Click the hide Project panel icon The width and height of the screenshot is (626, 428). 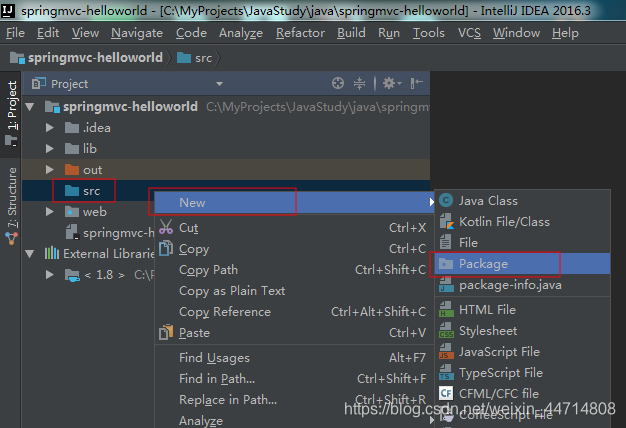coord(416,83)
